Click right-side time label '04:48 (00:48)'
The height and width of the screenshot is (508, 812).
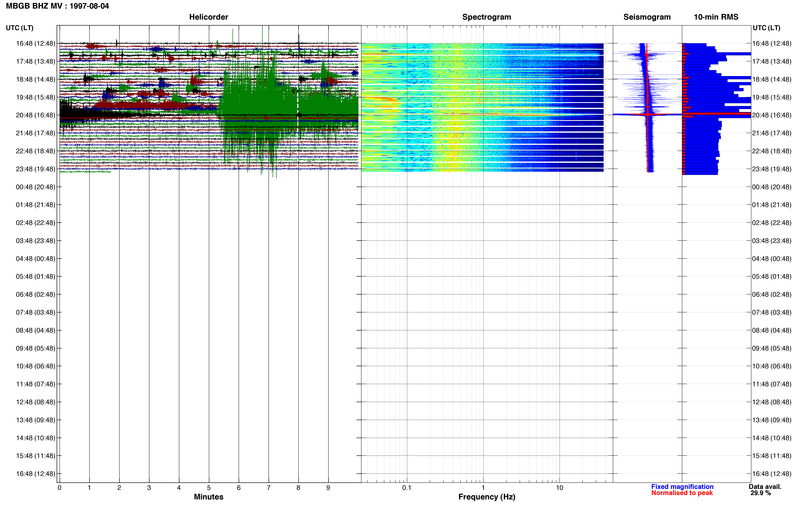click(772, 259)
